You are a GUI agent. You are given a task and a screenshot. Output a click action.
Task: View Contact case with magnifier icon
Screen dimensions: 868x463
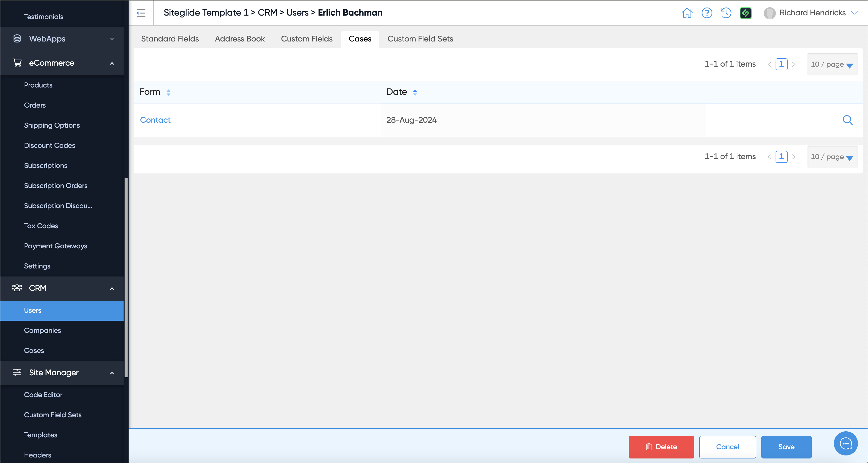(x=847, y=120)
